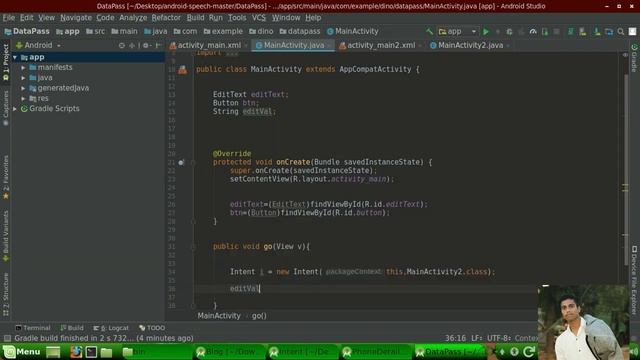The width and height of the screenshot is (640, 360).
Task: Open the Build tool window button
Action: point(72,328)
